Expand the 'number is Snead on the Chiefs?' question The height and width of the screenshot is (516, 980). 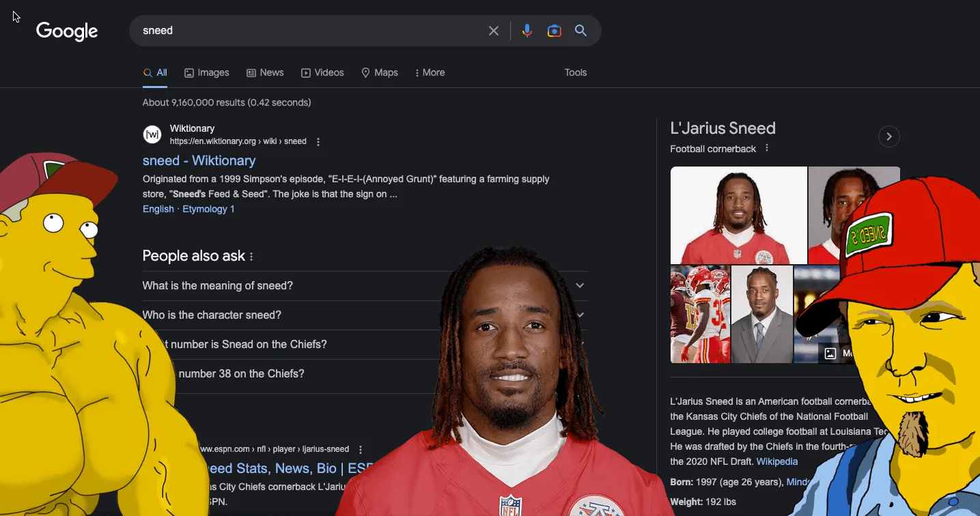(365, 345)
